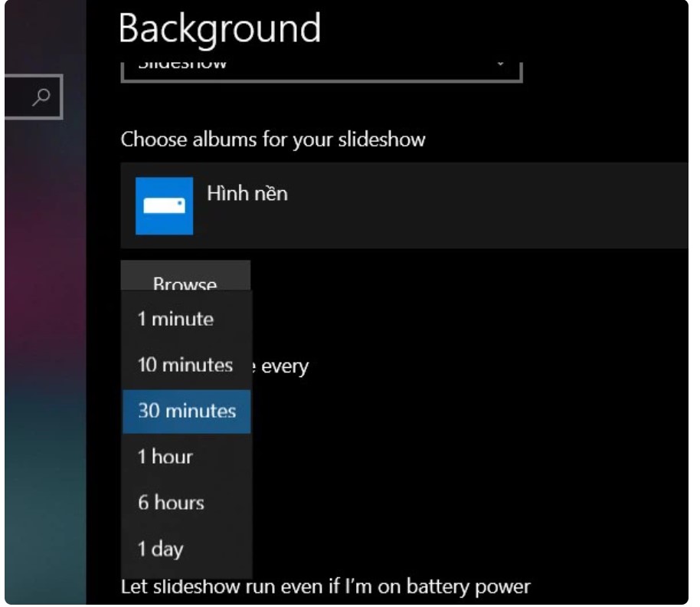Click the chevron arrow on Slideshow combo box
Viewport: 700px width, 607px height.
point(501,64)
